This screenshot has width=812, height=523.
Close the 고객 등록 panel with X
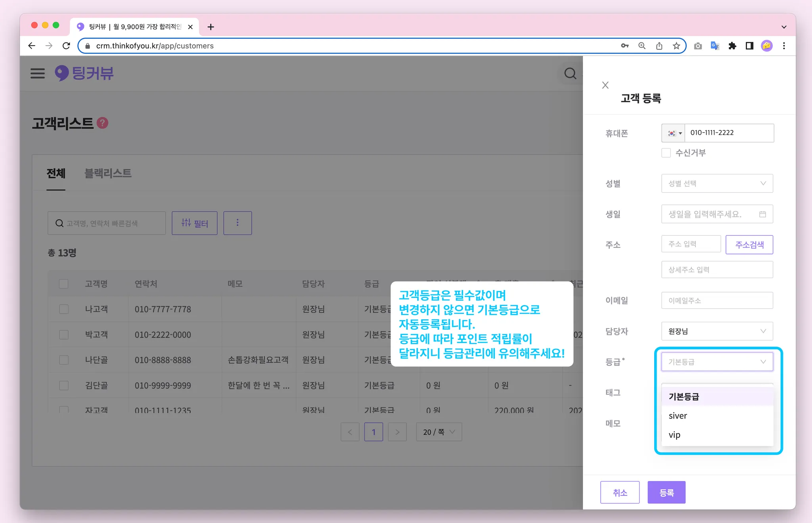(x=605, y=85)
